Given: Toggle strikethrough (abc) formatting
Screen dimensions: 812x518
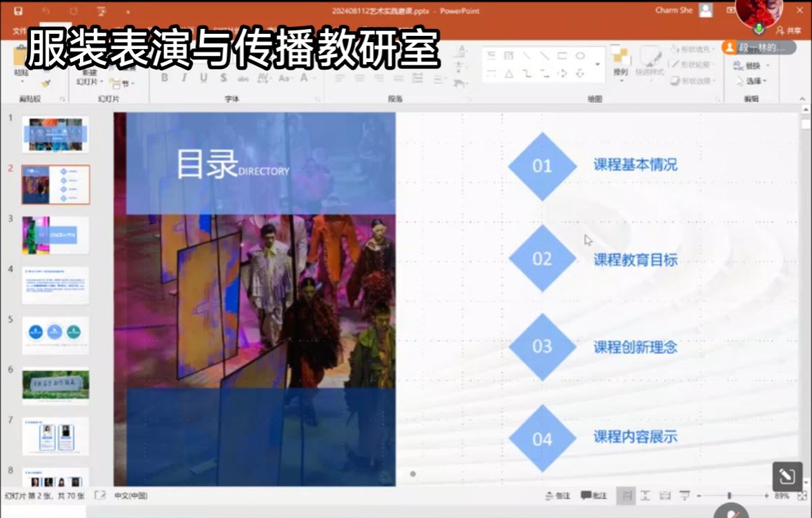Looking at the screenshot, I should tap(243, 78).
